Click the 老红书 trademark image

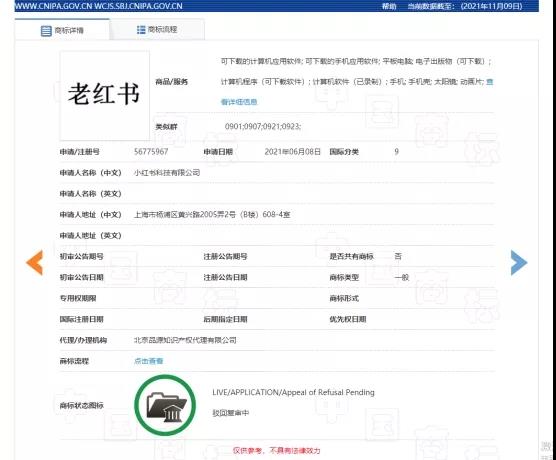(105, 95)
